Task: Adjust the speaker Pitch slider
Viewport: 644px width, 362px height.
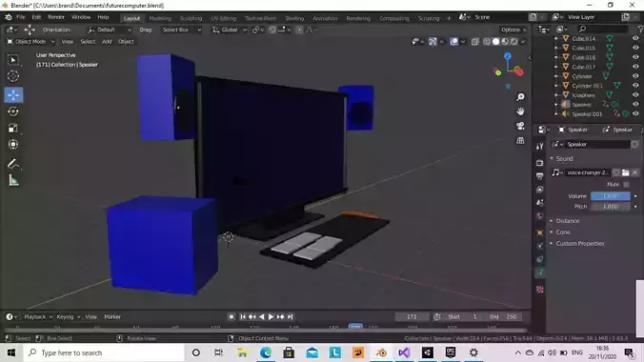Action: tap(611, 207)
